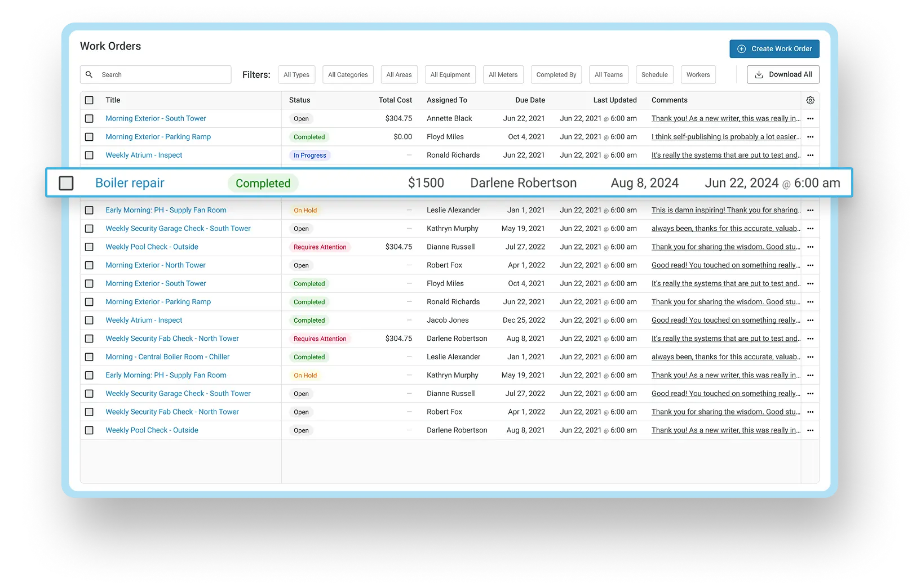Open the 'I think self-publishing is probably' comment
This screenshot has height=588, width=921.
click(725, 137)
